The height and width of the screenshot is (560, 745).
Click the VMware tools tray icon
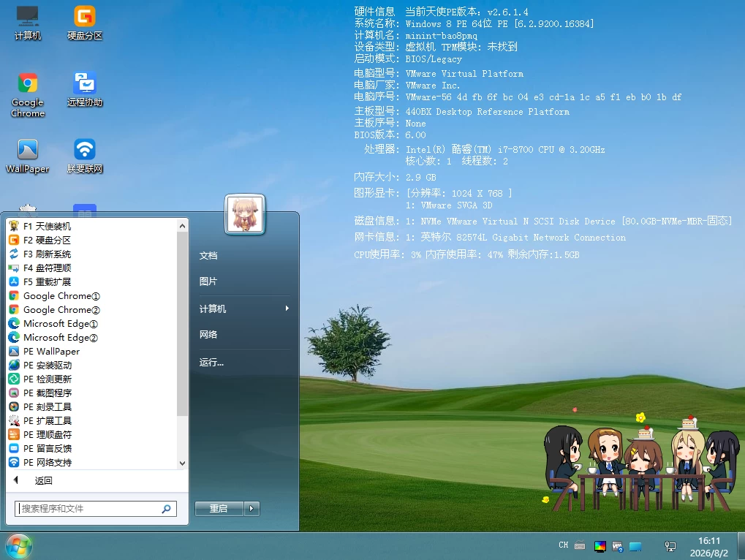[618, 547]
